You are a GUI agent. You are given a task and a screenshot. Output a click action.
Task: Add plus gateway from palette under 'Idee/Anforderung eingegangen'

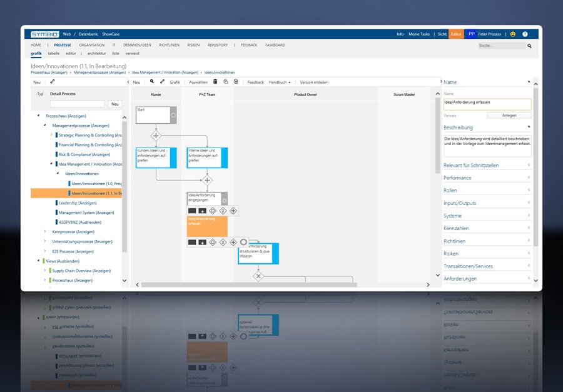pyautogui.click(x=233, y=211)
